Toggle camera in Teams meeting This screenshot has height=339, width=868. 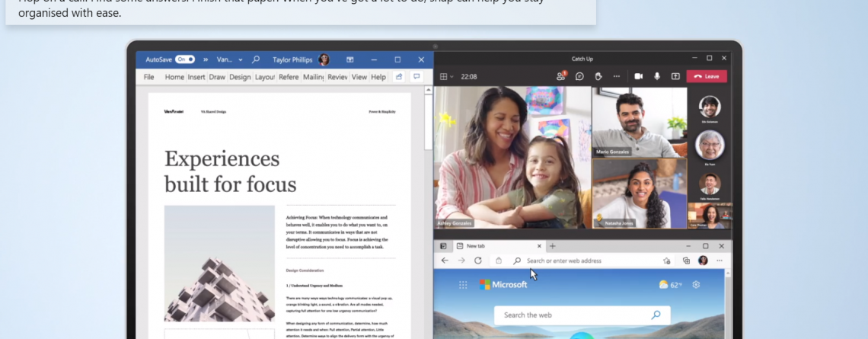tap(638, 76)
